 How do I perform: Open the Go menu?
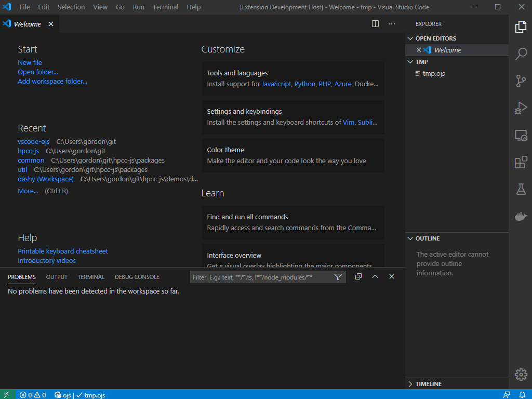120,7
